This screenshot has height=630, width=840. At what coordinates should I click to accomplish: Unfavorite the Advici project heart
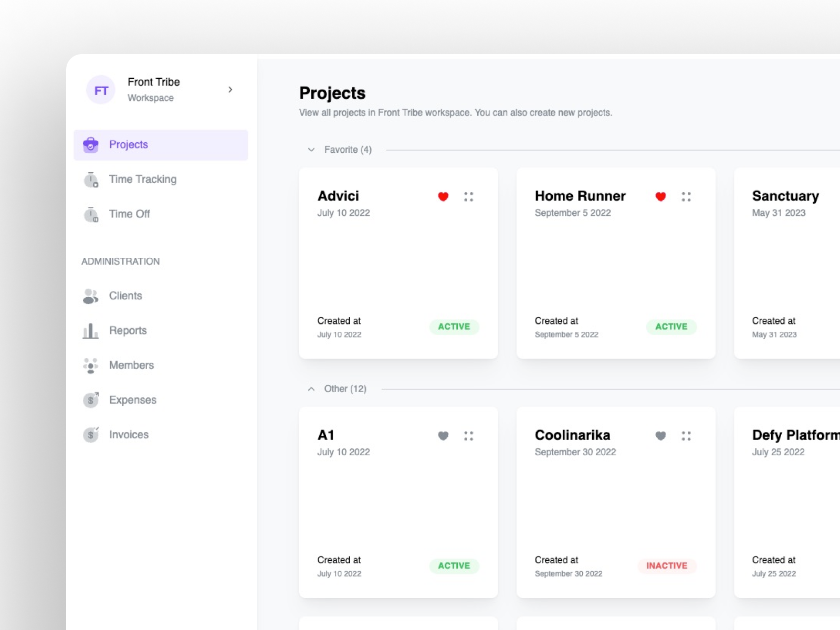pyautogui.click(x=443, y=196)
